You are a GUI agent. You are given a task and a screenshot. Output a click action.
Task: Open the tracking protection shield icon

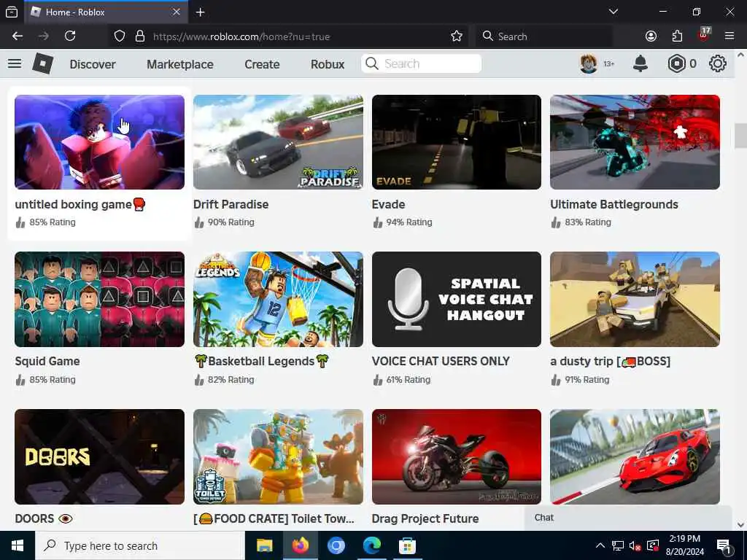click(120, 36)
